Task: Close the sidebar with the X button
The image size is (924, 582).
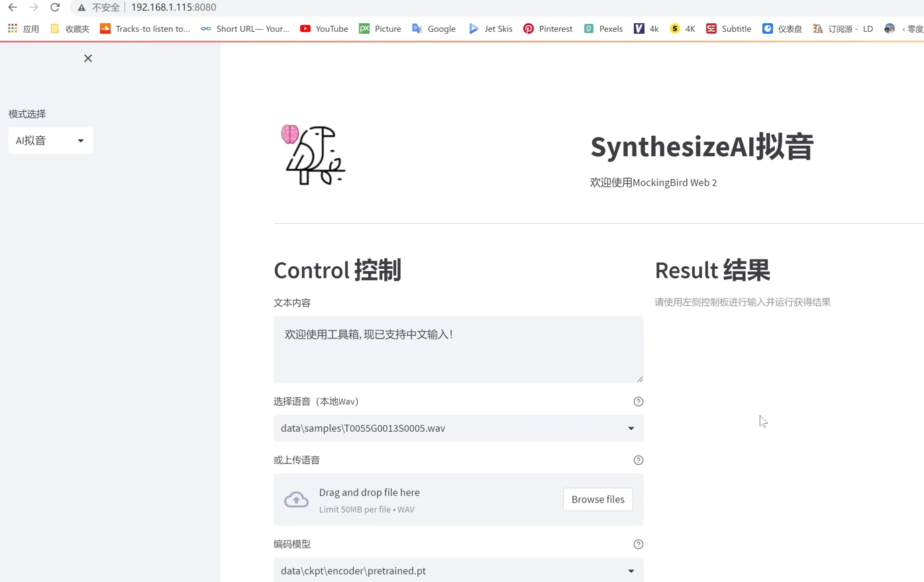Action: point(88,58)
